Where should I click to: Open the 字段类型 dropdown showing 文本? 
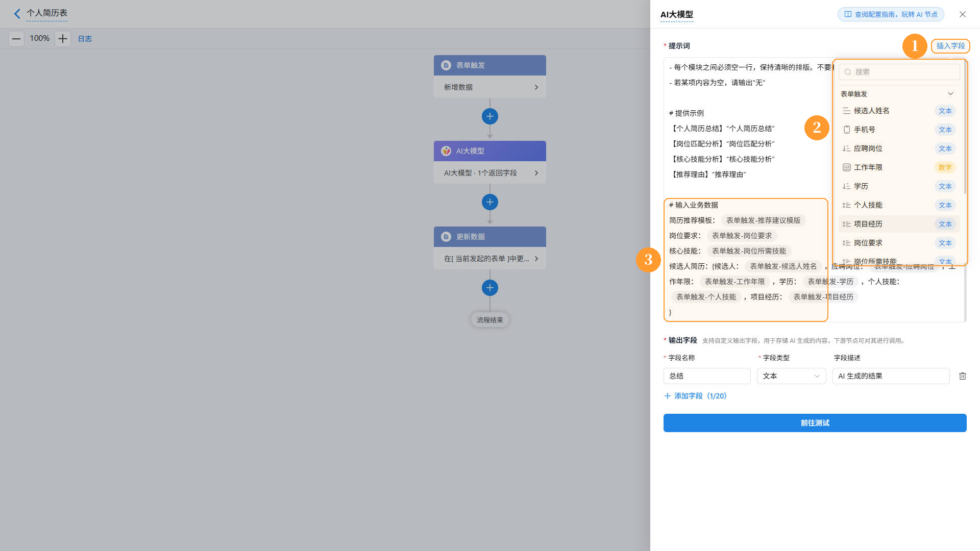(x=792, y=376)
